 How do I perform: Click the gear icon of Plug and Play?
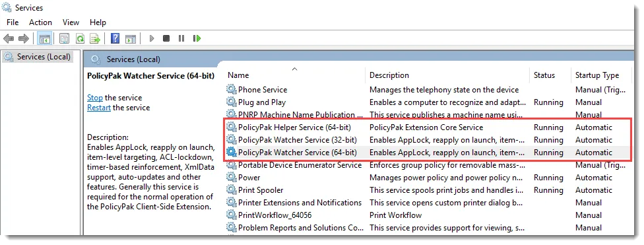point(232,102)
